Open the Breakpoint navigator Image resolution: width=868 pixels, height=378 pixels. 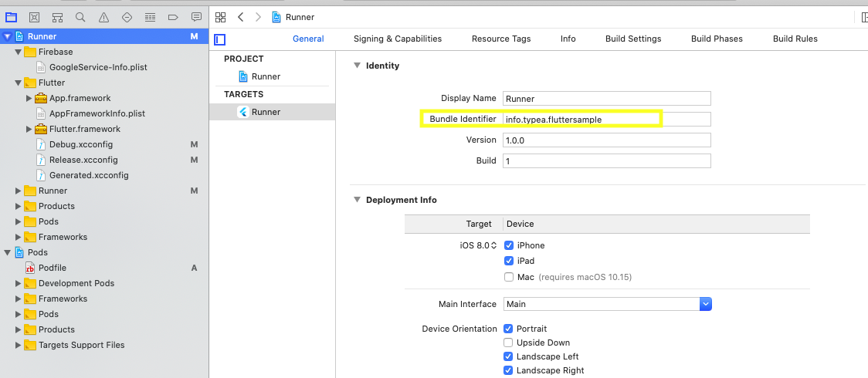tap(173, 17)
